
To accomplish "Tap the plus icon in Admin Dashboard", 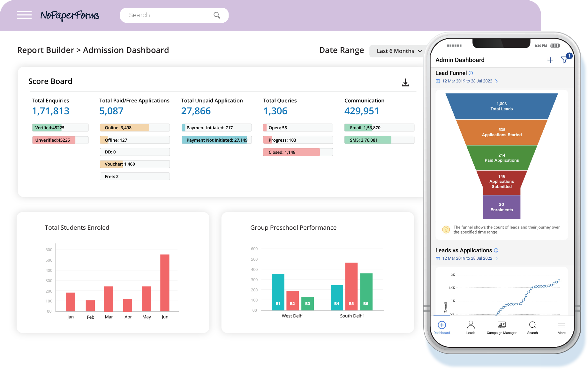I will (x=550, y=60).
